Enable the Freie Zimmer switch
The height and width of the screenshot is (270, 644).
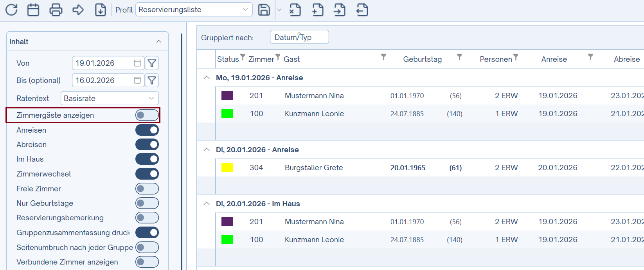(x=147, y=189)
